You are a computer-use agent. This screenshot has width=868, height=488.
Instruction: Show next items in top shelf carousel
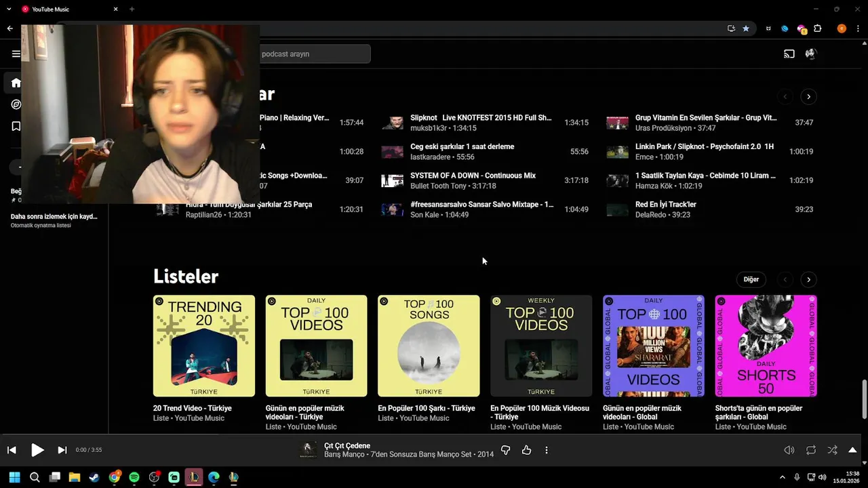[808, 97]
